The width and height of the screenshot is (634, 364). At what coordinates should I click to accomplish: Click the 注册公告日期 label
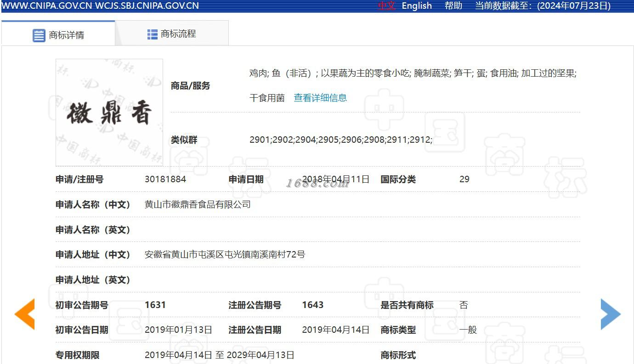coord(255,330)
